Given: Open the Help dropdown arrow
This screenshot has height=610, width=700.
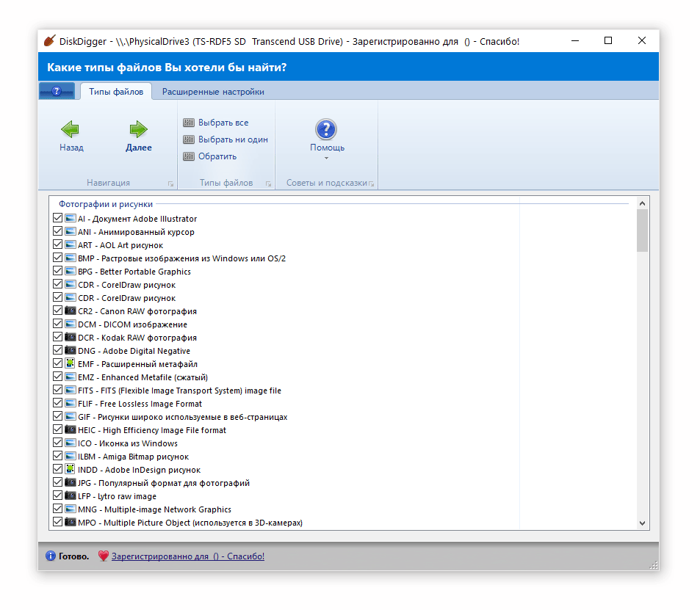Looking at the screenshot, I should [x=326, y=158].
